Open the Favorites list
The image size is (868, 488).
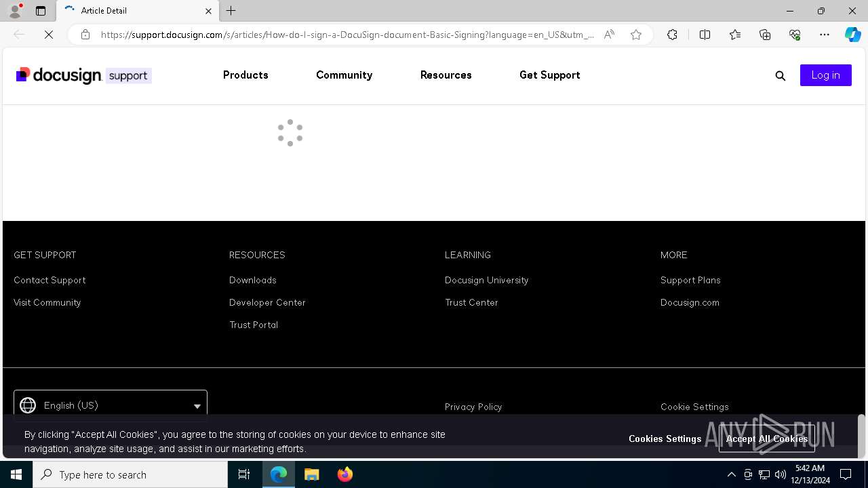735,35
